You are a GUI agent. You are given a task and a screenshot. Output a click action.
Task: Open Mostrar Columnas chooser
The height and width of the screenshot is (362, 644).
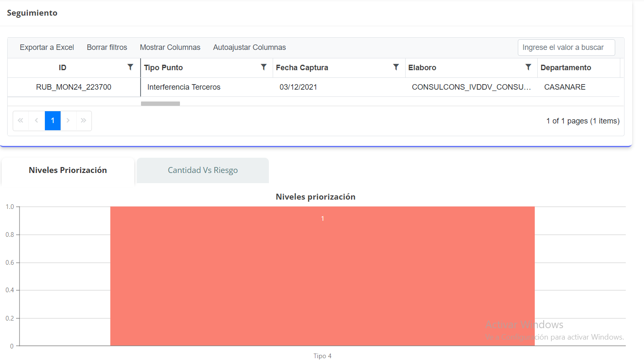pos(170,47)
